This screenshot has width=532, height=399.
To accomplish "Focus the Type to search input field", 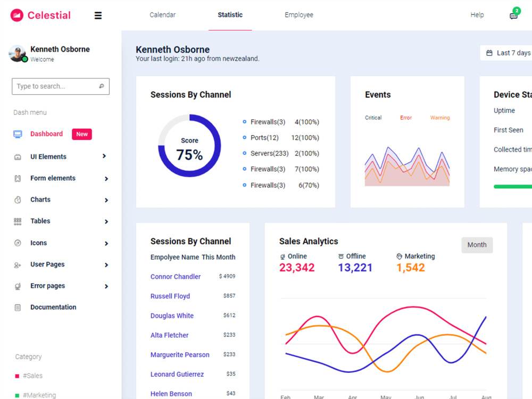I will coord(61,86).
